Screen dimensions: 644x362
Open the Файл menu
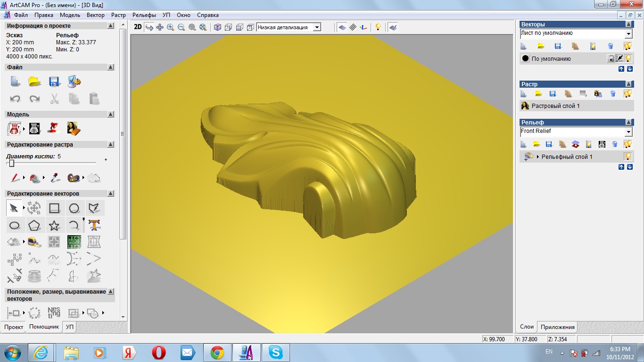[21, 15]
